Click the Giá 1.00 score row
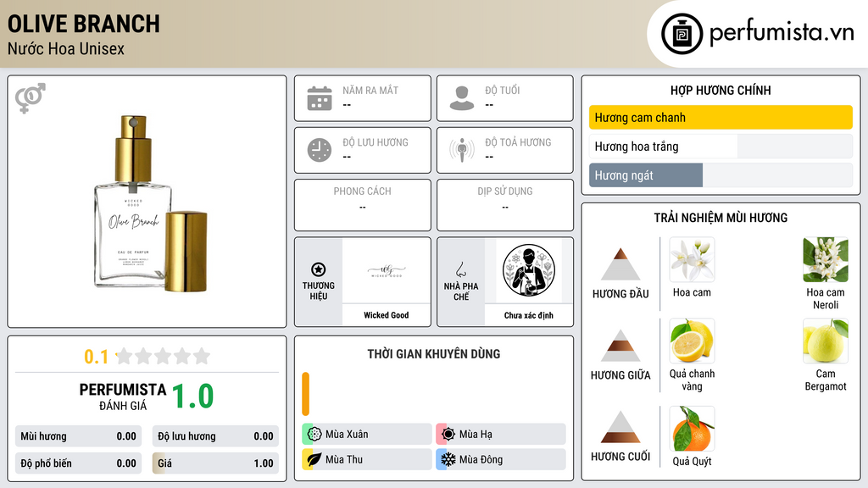The width and height of the screenshot is (868, 488). pyautogui.click(x=215, y=463)
